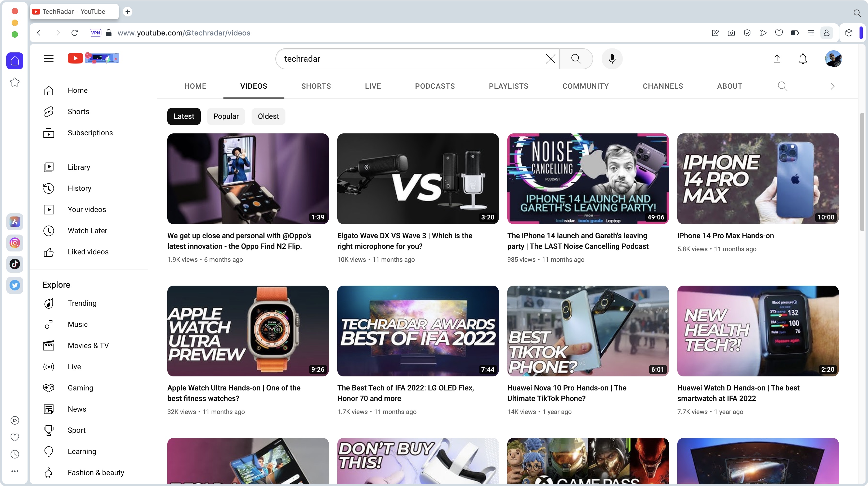This screenshot has height=486, width=868.
Task: Open a new browser tab with plus
Action: pyautogui.click(x=127, y=11)
